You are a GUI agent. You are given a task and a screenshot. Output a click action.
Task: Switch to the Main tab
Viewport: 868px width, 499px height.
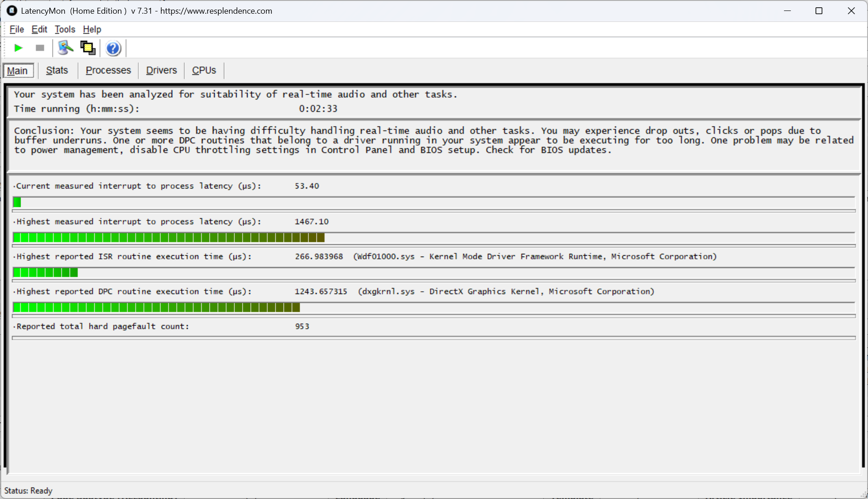point(18,71)
